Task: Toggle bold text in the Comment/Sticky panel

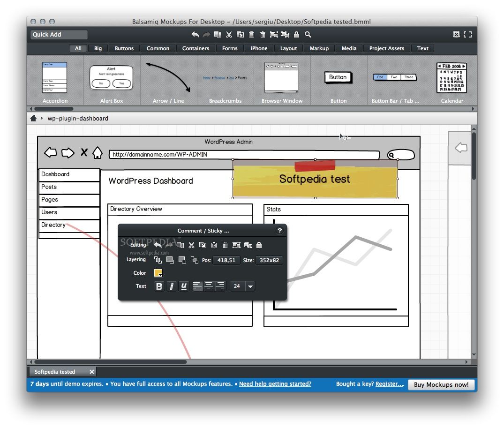Action: [159, 286]
